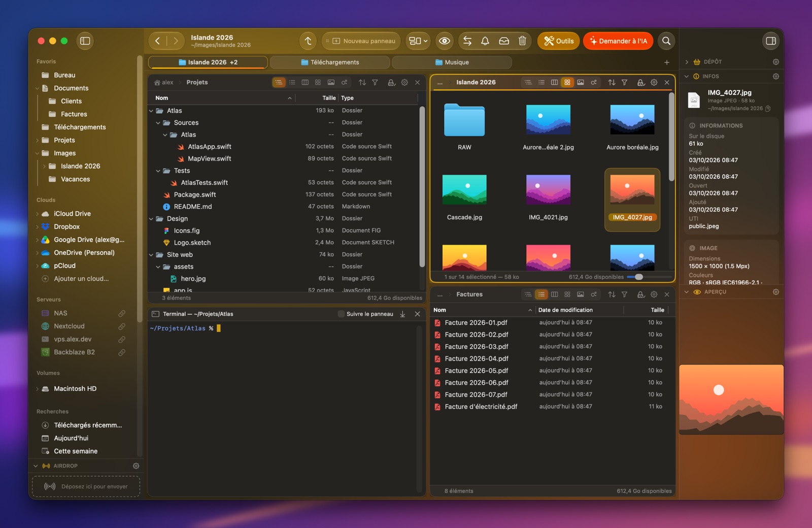Collapse the Site web folder
Viewport: 812px width, 528px height.
pos(151,255)
